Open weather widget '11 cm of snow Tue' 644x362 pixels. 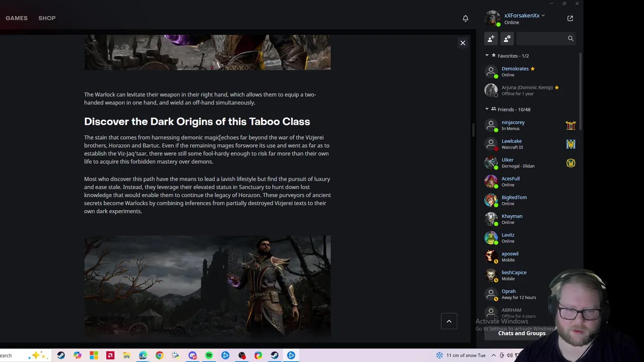point(461,355)
